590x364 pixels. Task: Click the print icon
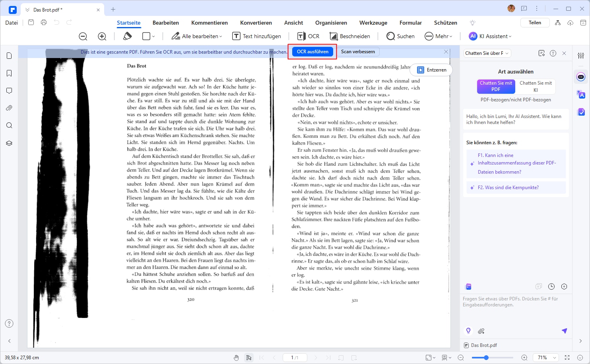coord(44,23)
